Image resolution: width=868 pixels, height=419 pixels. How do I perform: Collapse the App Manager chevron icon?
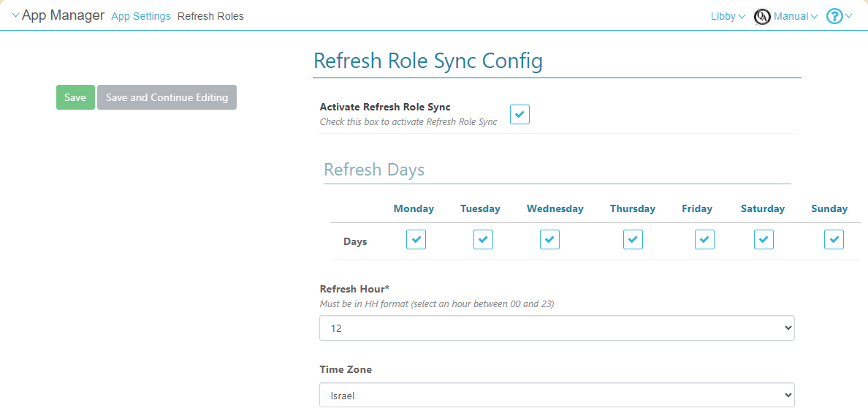[15, 16]
